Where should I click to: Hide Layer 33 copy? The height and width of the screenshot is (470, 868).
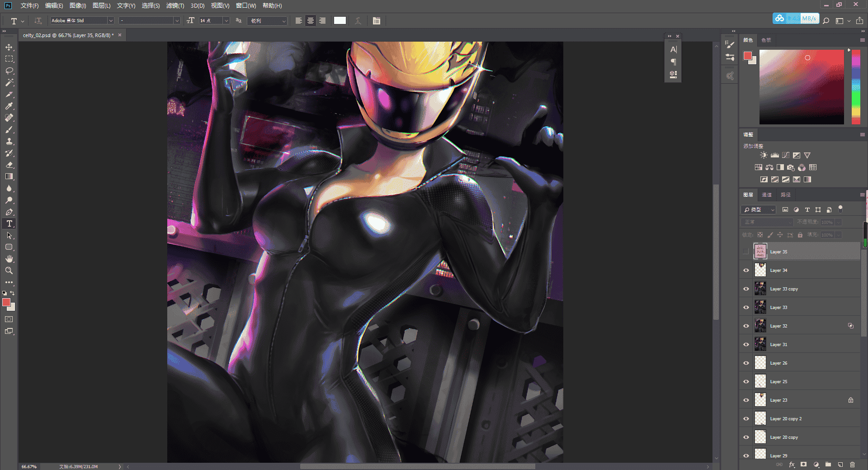pyautogui.click(x=746, y=289)
